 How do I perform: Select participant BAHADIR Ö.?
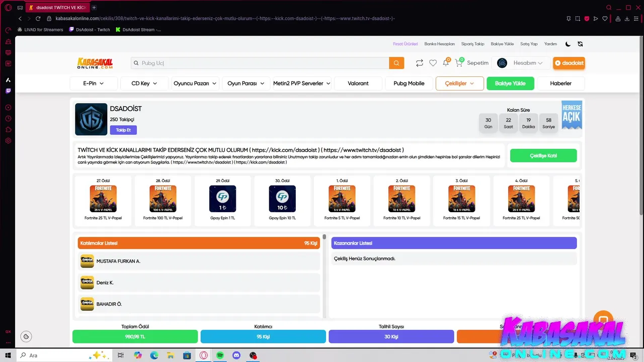click(x=199, y=304)
